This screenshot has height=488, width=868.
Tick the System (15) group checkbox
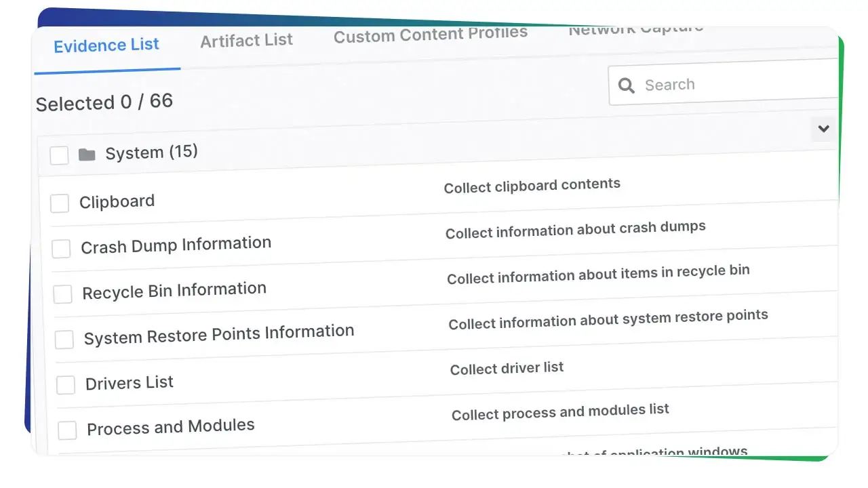click(x=59, y=155)
